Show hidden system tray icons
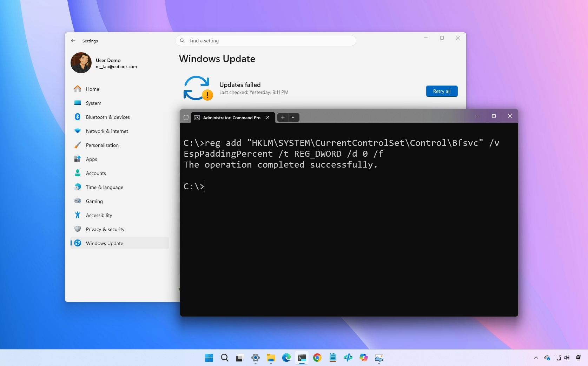 [x=536, y=358]
